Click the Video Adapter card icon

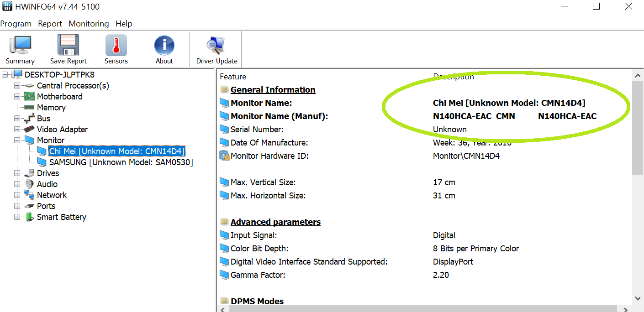(x=29, y=130)
